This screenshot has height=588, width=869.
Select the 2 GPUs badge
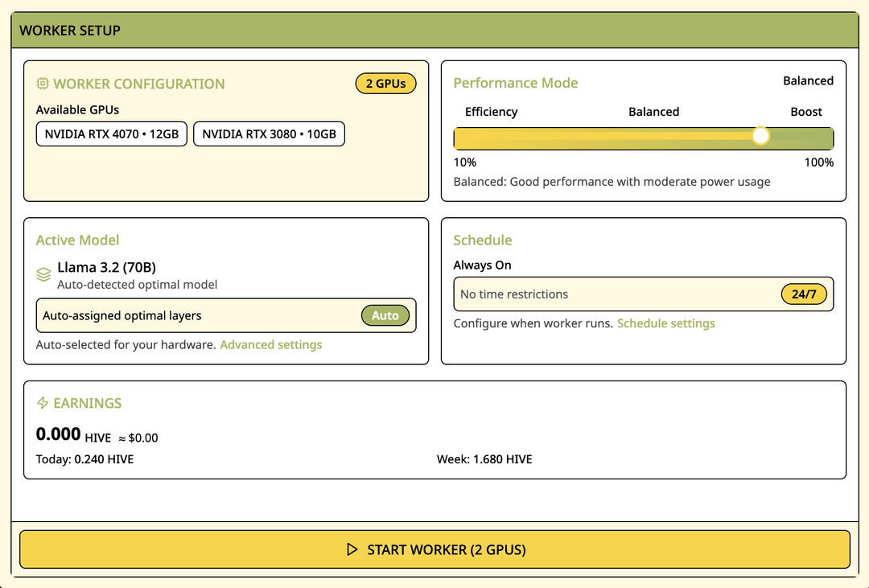385,83
